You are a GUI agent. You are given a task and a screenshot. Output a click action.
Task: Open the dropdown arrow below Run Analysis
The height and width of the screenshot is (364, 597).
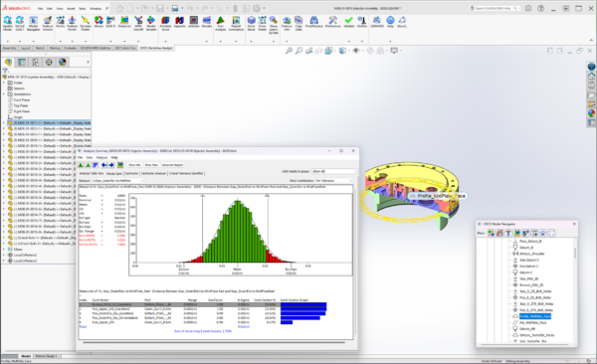[221, 41]
